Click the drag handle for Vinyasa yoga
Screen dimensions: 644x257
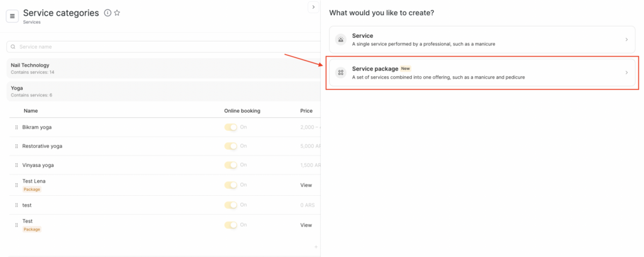coord(16,165)
